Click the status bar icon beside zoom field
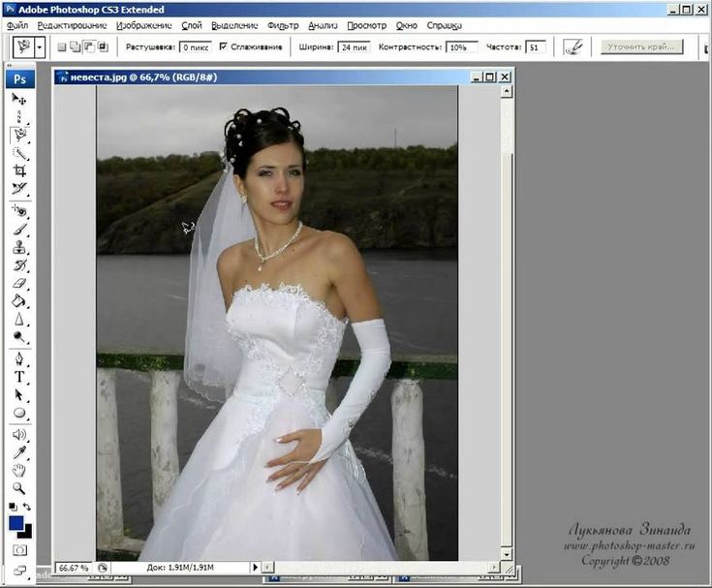Image resolution: width=712 pixels, height=588 pixels. pyautogui.click(x=102, y=568)
